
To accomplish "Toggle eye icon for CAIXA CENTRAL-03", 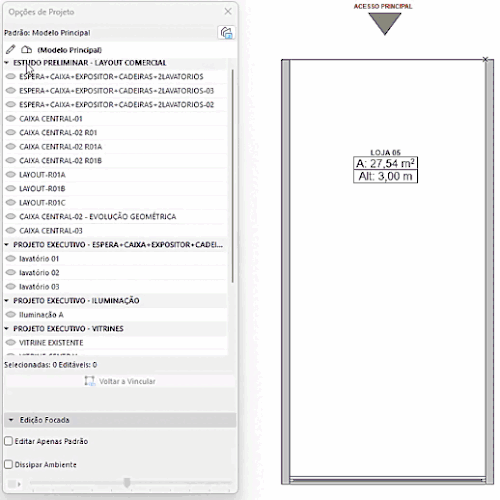I will [11, 230].
